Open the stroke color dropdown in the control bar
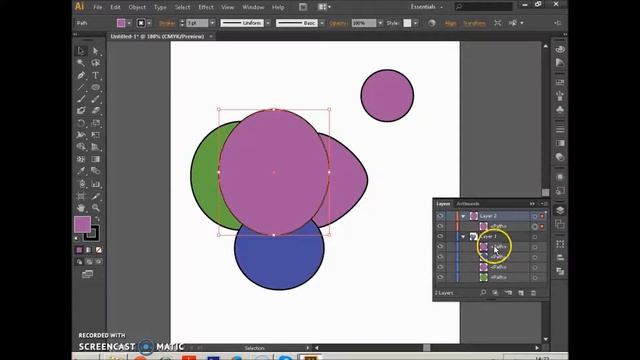This screenshot has width=640, height=360. [x=149, y=23]
